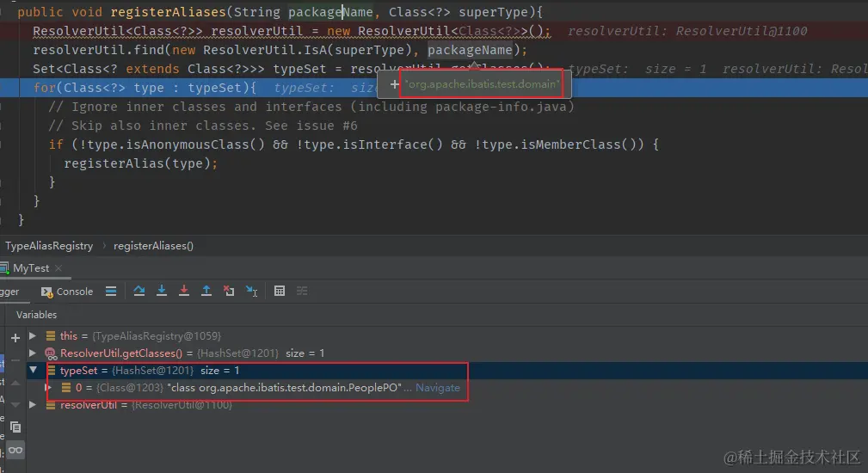
Task: Click the Step Over debugger icon
Action: [139, 291]
